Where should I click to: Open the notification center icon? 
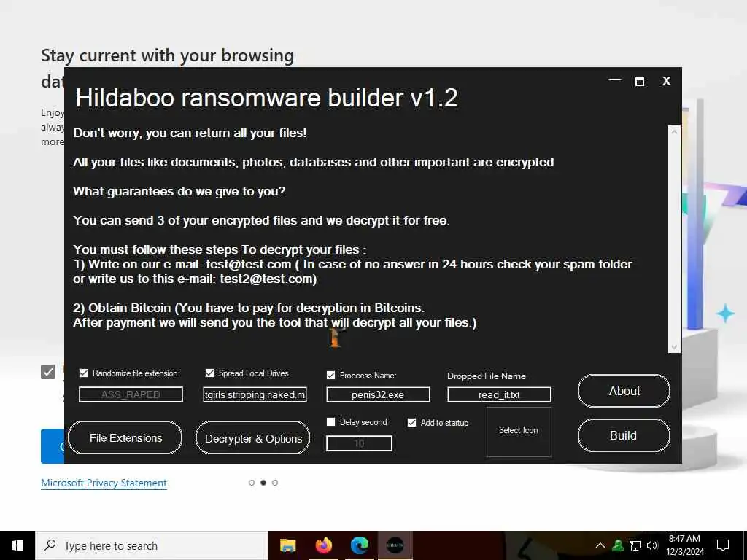click(x=723, y=545)
